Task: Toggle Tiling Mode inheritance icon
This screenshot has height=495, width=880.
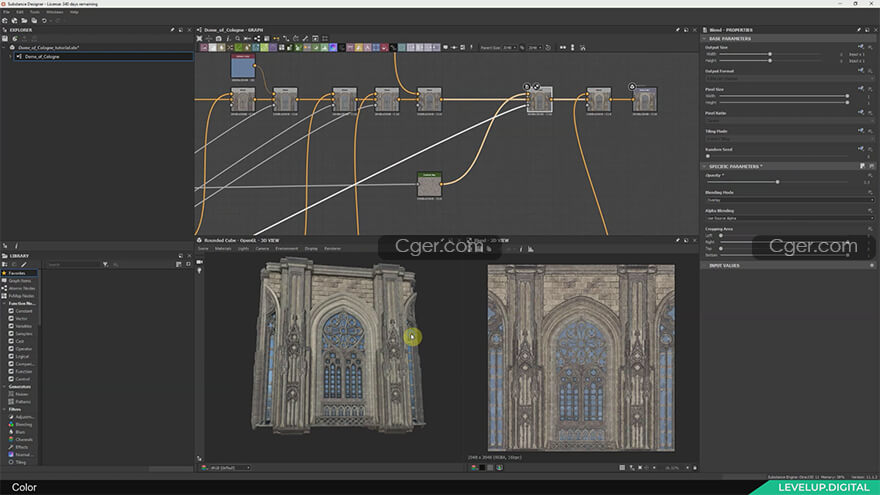Action: 860,131
